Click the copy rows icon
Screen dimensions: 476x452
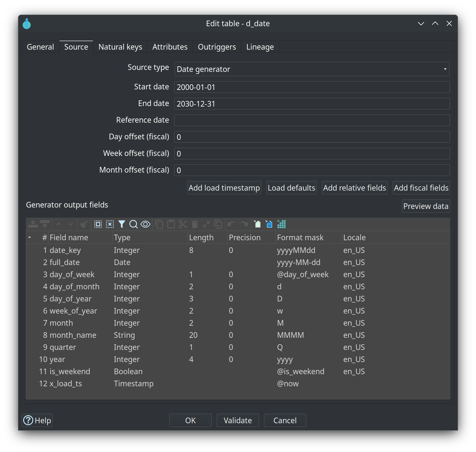[x=159, y=224]
